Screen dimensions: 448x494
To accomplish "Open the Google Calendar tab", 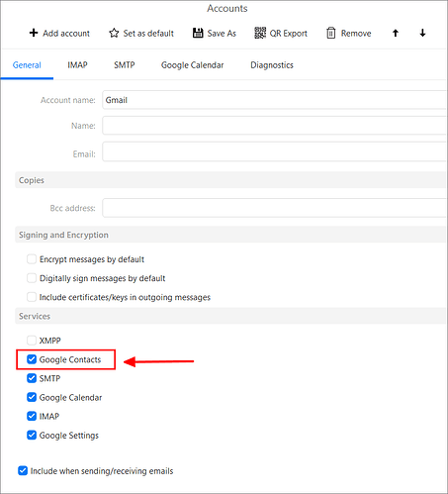I will 192,65.
